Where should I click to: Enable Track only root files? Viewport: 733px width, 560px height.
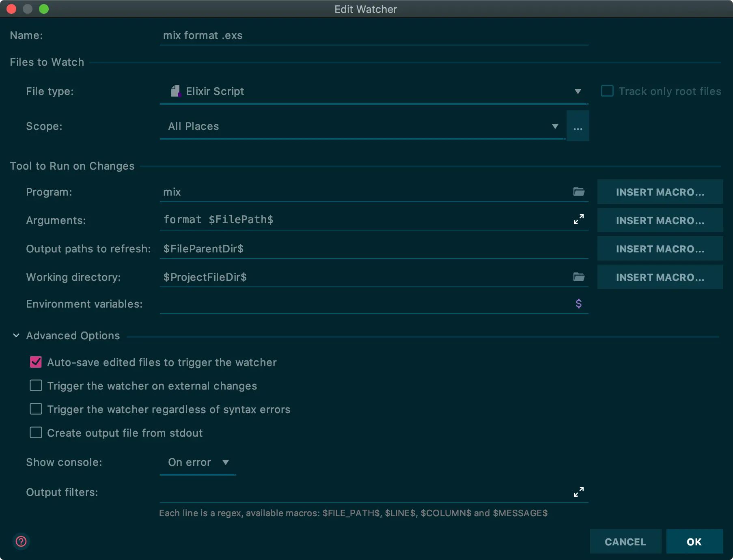pyautogui.click(x=607, y=91)
